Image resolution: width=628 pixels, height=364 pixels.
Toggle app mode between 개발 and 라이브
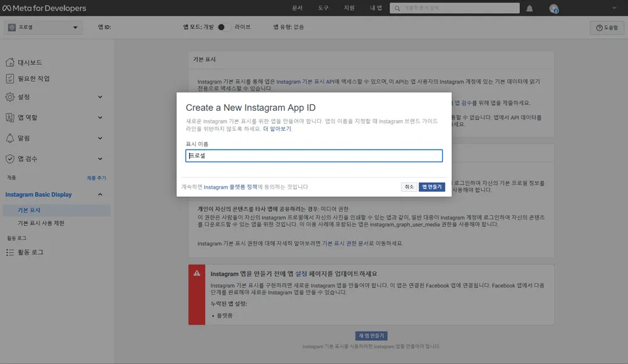223,27
